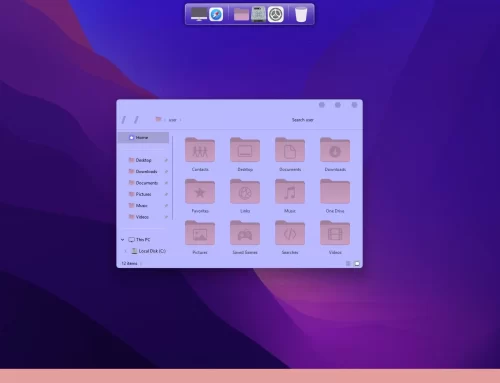Expand the Local Disk (C:) node
Image resolution: width=500 pixels, height=383 pixels.
(126, 251)
